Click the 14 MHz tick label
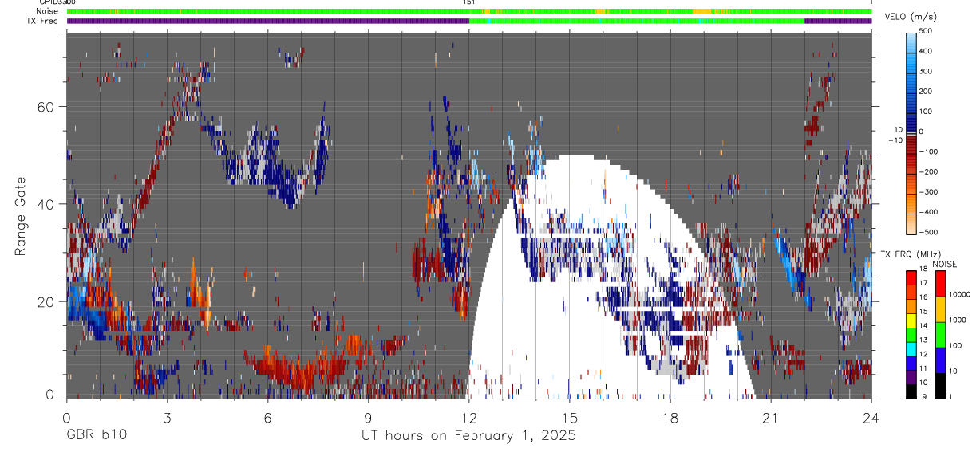Image resolution: width=980 pixels, height=452 pixels. coord(923,326)
